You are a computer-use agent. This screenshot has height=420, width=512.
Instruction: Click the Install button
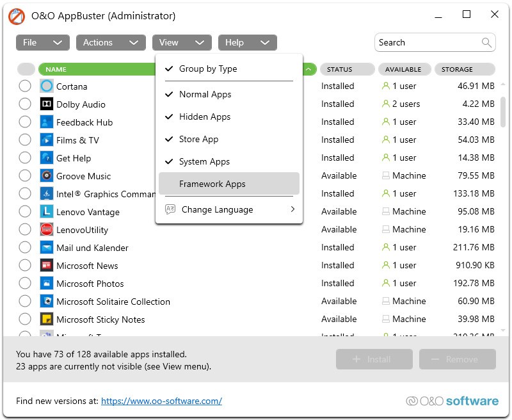[374, 359]
